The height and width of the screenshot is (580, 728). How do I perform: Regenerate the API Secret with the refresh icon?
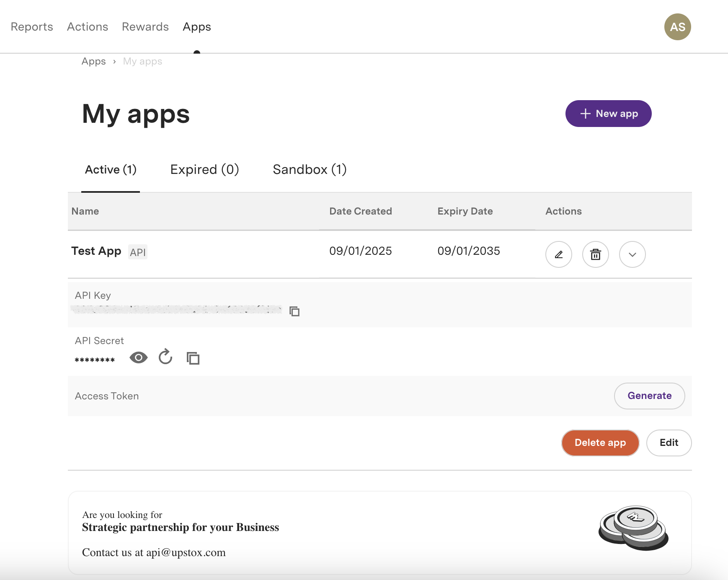point(165,357)
